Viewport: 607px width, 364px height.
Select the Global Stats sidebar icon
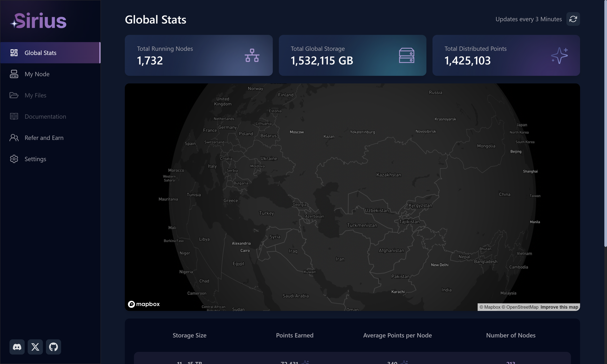coord(14,52)
